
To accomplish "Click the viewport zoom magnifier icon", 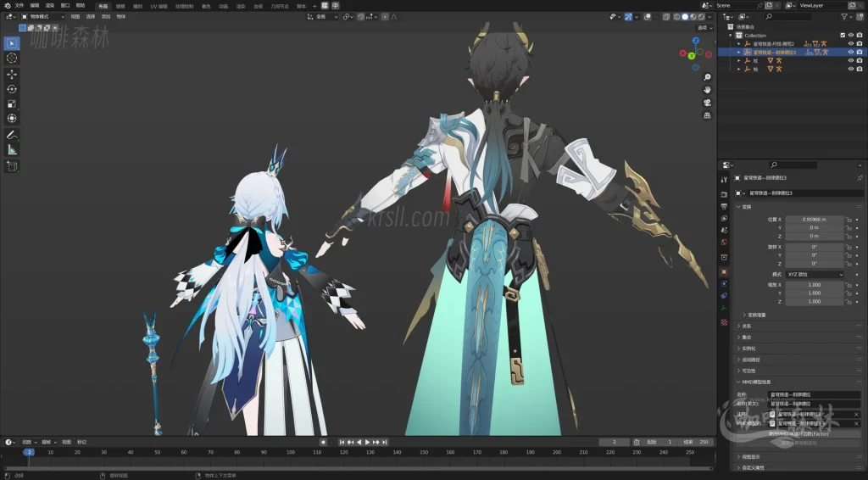I will click(x=707, y=77).
